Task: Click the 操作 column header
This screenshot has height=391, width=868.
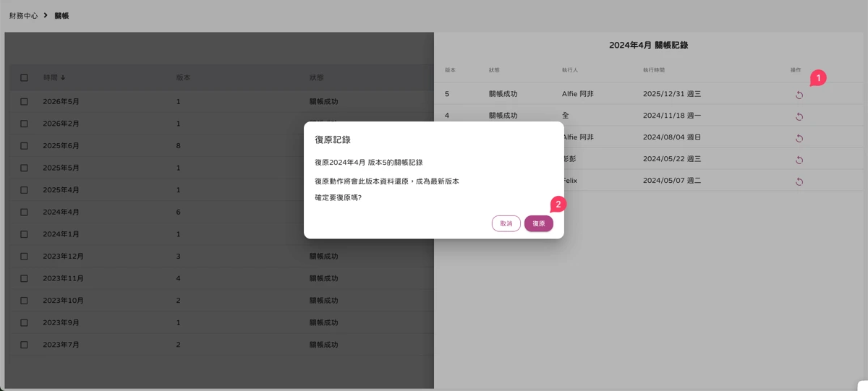Action: [x=796, y=70]
